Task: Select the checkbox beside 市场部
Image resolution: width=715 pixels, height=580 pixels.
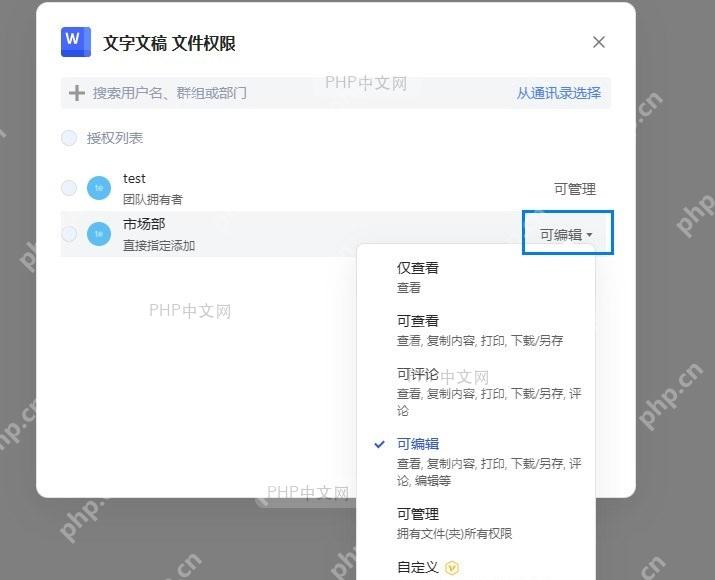Action: click(69, 234)
